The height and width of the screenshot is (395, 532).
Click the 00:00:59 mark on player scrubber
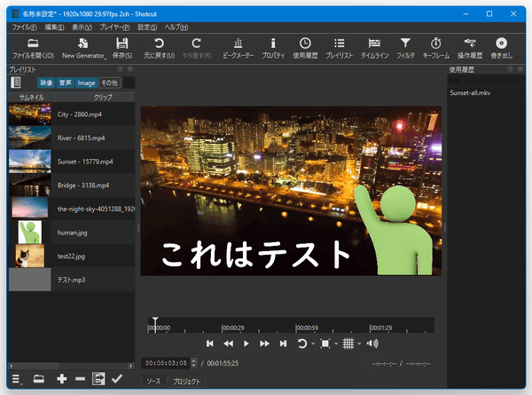(307, 328)
